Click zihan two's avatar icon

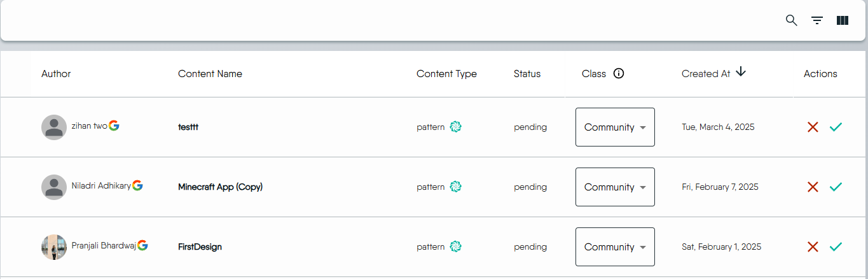pos(54,127)
